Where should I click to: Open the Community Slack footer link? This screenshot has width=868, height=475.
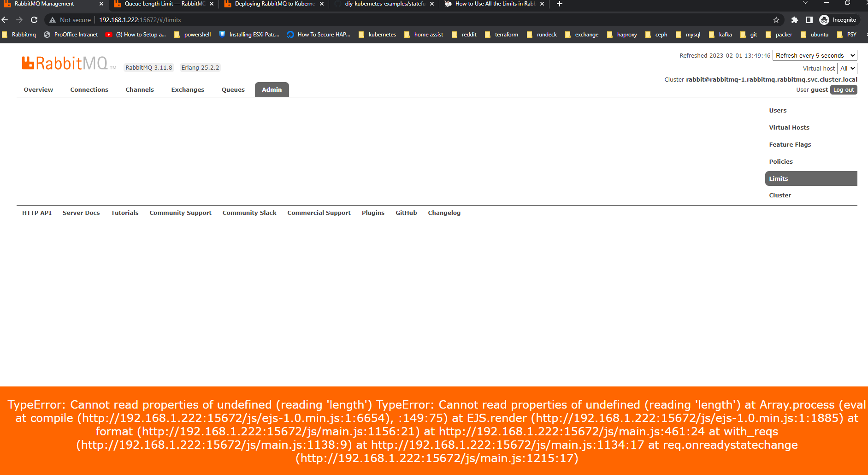[x=249, y=213]
